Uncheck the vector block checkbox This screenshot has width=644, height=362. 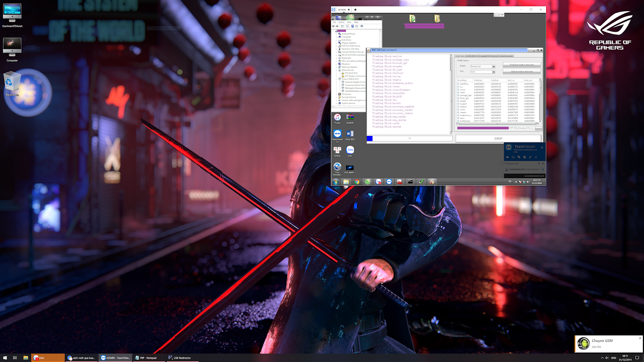coord(458,109)
